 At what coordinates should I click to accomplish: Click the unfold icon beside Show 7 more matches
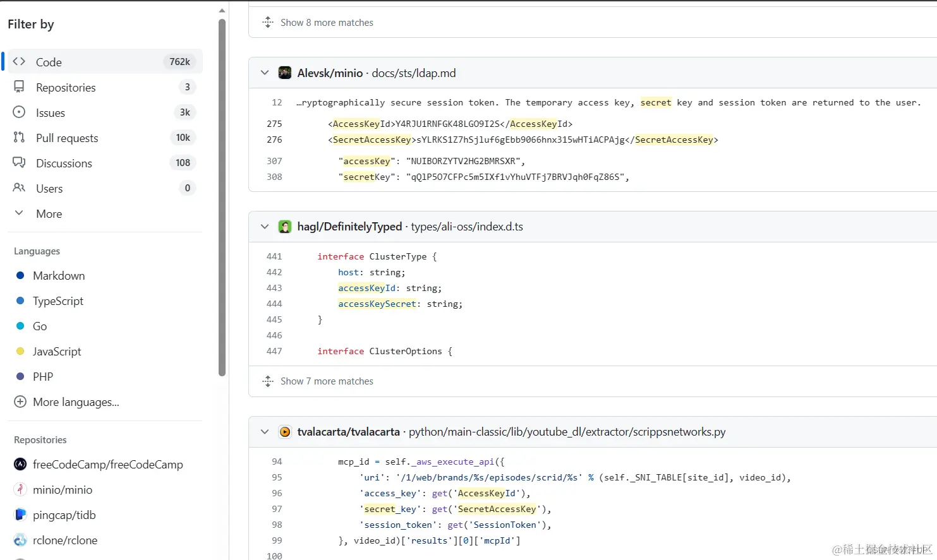click(268, 381)
